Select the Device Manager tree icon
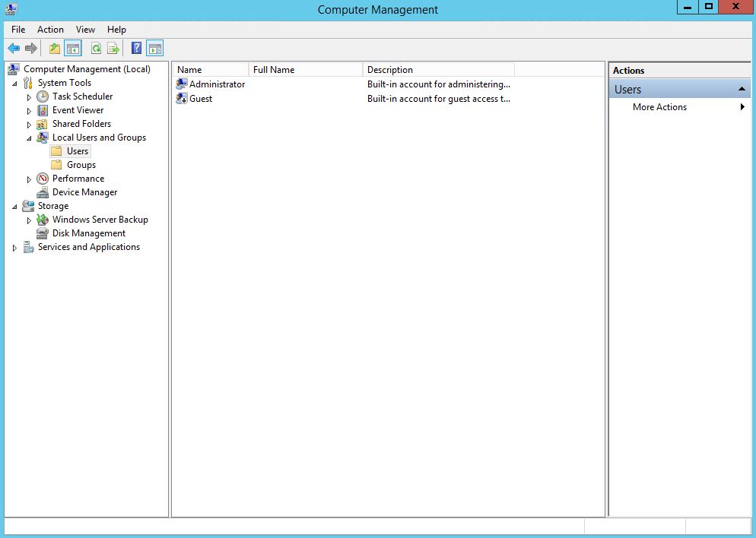Image resolution: width=756 pixels, height=538 pixels. pos(41,192)
